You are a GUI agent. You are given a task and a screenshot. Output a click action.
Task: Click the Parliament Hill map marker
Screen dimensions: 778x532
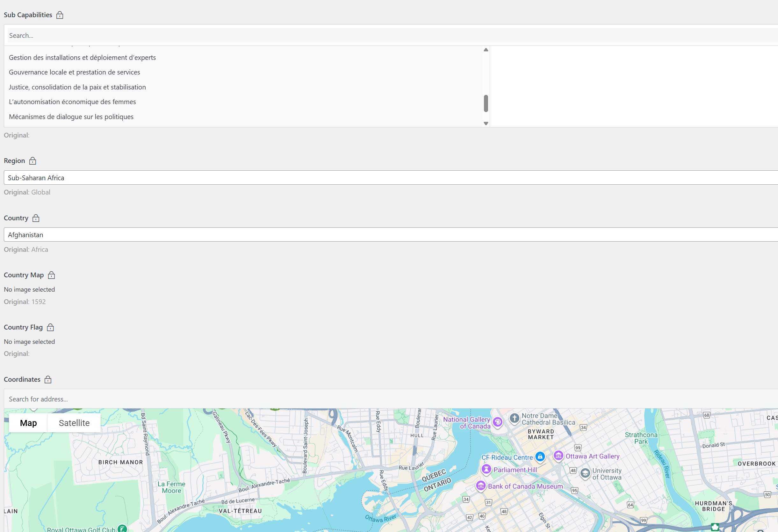click(486, 469)
